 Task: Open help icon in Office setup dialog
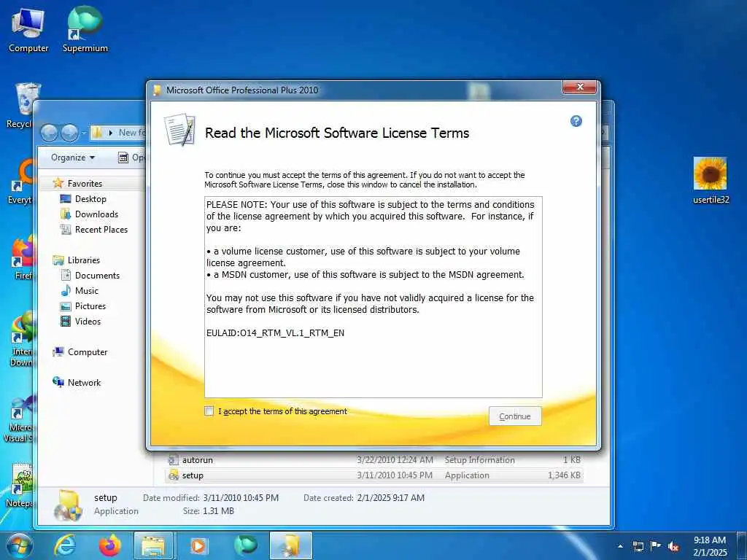[576, 121]
